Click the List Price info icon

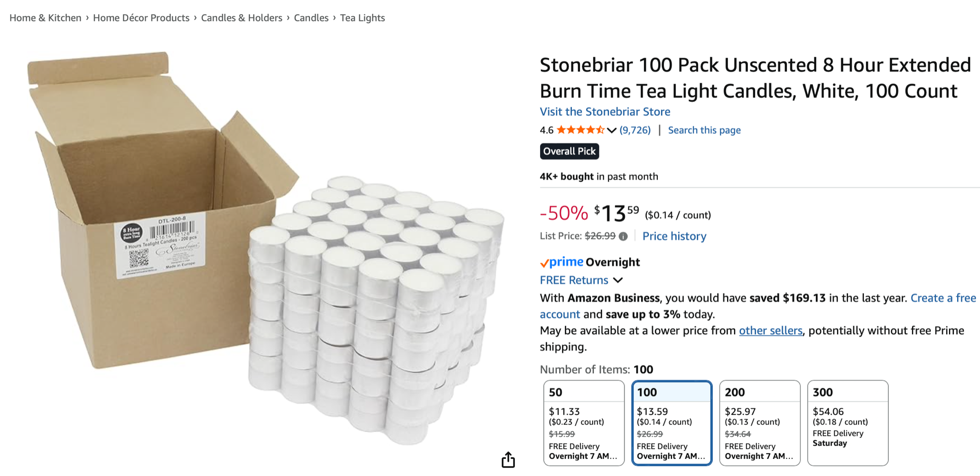(623, 236)
